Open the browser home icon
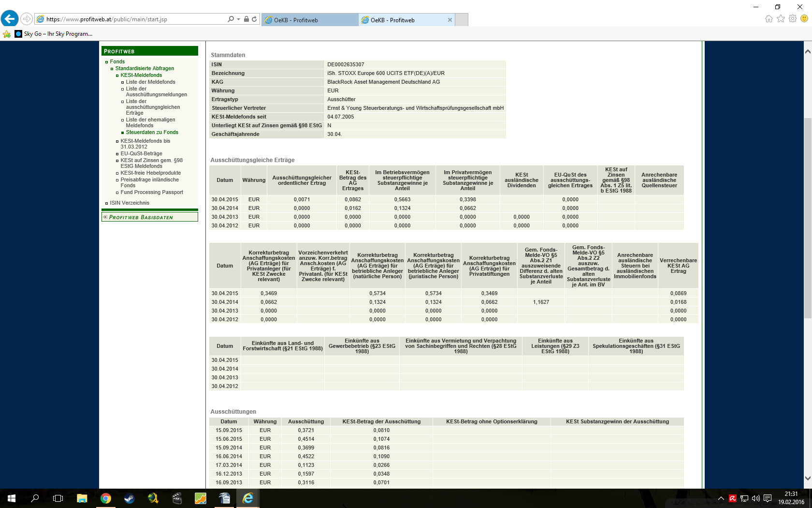Screen dimensions: 812x508 (x=769, y=19)
